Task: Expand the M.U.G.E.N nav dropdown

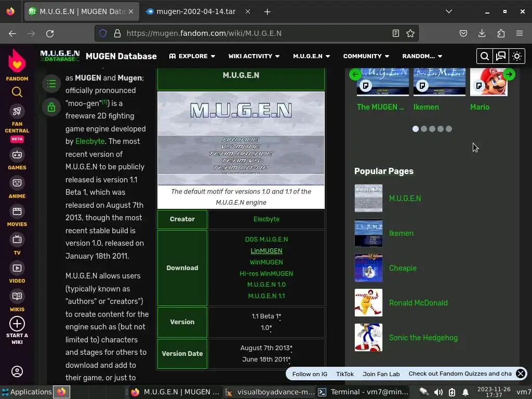Action: (x=312, y=56)
